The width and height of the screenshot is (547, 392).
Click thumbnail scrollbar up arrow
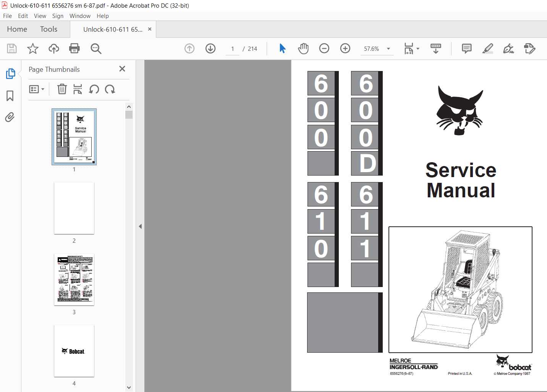pos(129,107)
